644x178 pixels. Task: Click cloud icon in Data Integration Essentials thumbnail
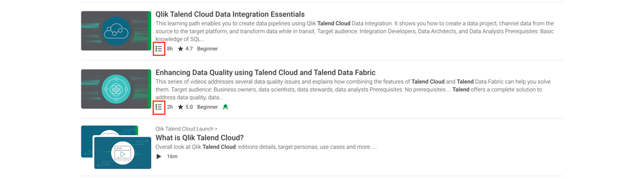click(x=116, y=31)
